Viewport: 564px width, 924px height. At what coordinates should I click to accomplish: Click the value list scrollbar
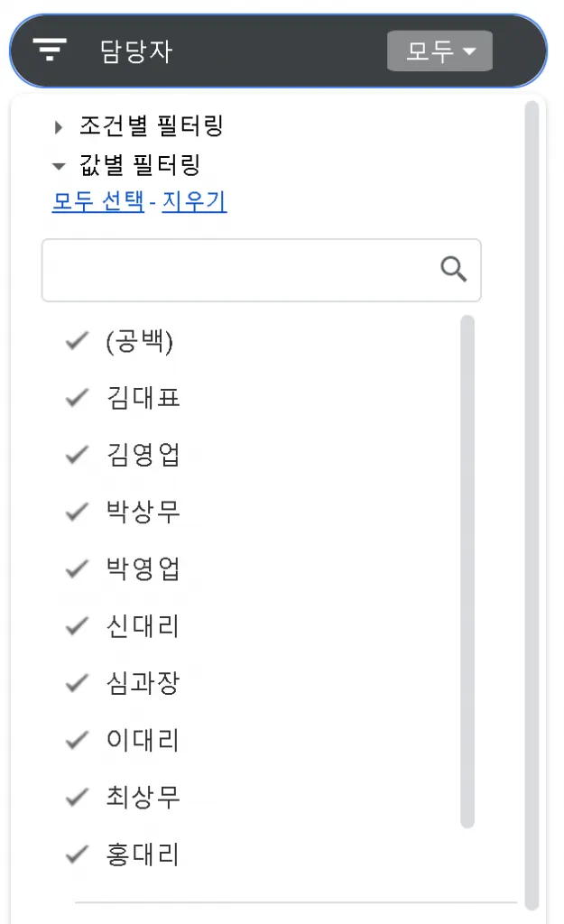click(467, 570)
